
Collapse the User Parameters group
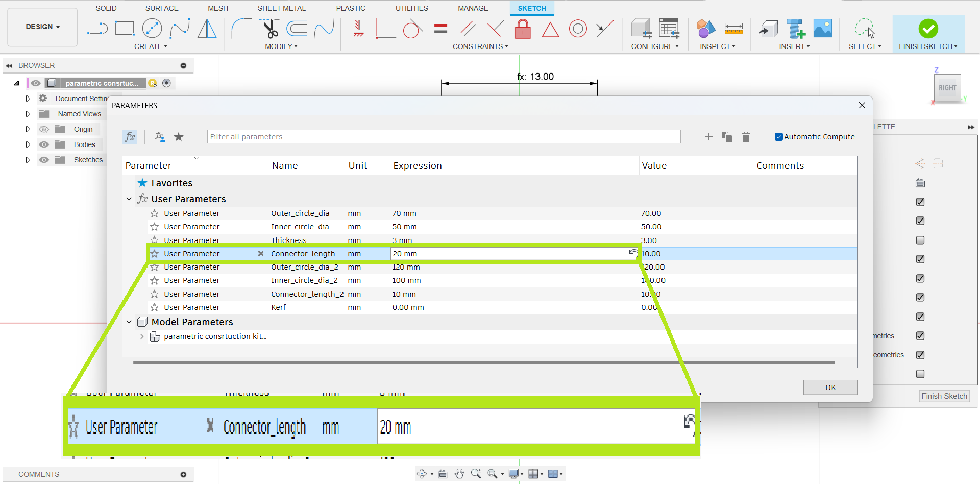click(x=129, y=199)
